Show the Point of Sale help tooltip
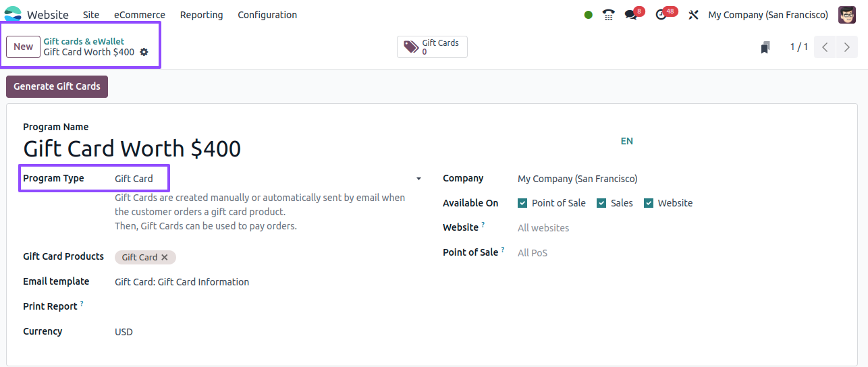This screenshot has width=868, height=367. [x=503, y=250]
